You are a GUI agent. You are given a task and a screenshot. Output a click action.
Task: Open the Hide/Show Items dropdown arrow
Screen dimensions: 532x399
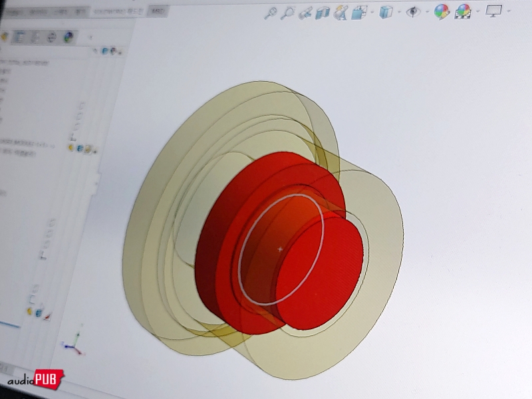(427, 12)
